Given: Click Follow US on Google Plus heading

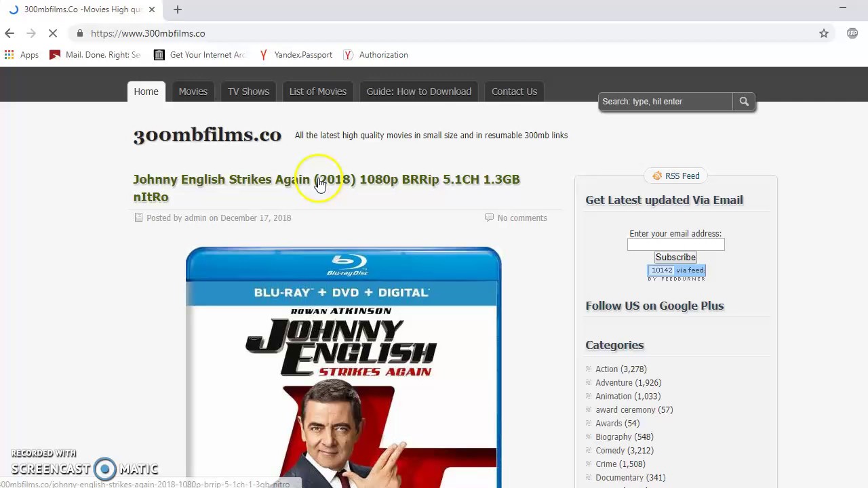Looking at the screenshot, I should point(654,306).
